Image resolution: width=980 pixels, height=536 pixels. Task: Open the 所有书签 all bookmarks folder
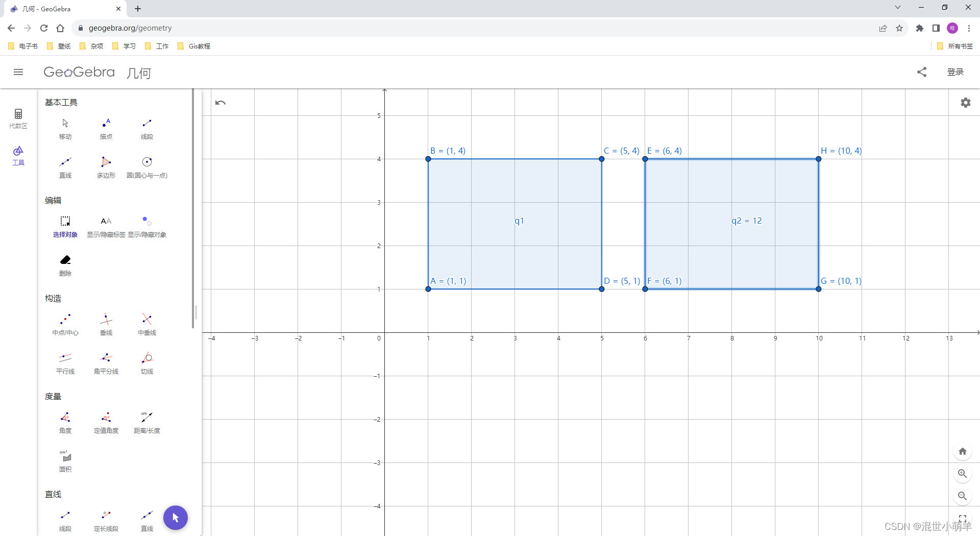pos(955,46)
